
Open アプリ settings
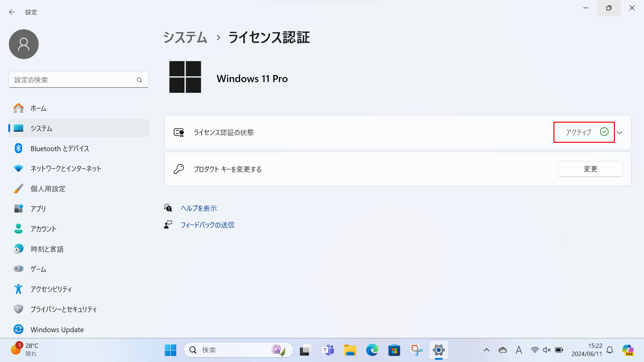tap(78, 208)
